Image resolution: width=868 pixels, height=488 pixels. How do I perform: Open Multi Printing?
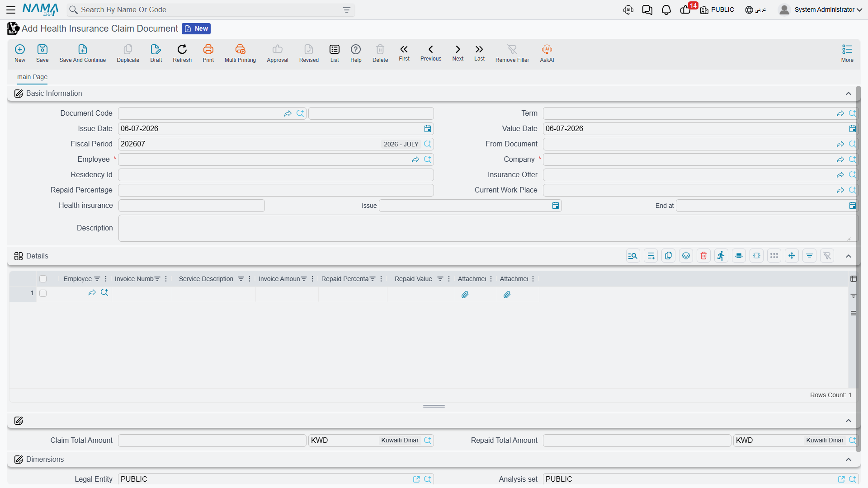pos(240,53)
